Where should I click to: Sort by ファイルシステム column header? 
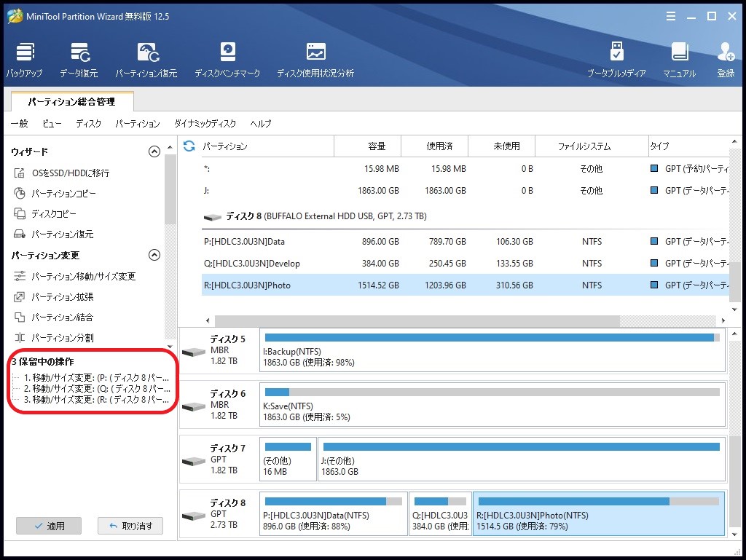[592, 146]
